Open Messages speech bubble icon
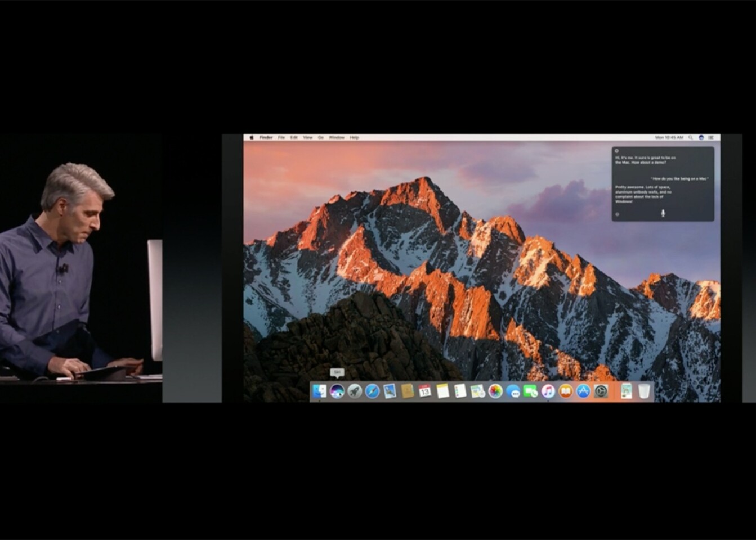This screenshot has height=540, width=756. pos(513,391)
